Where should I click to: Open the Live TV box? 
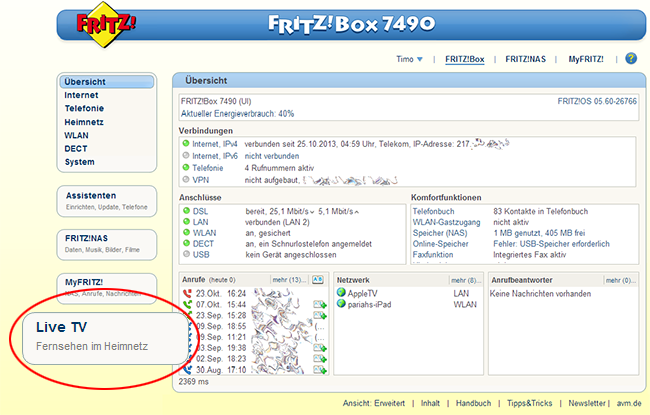tap(106, 339)
